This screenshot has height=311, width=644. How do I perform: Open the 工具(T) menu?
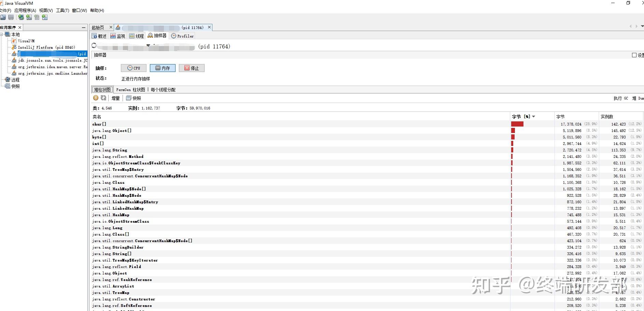click(62, 11)
